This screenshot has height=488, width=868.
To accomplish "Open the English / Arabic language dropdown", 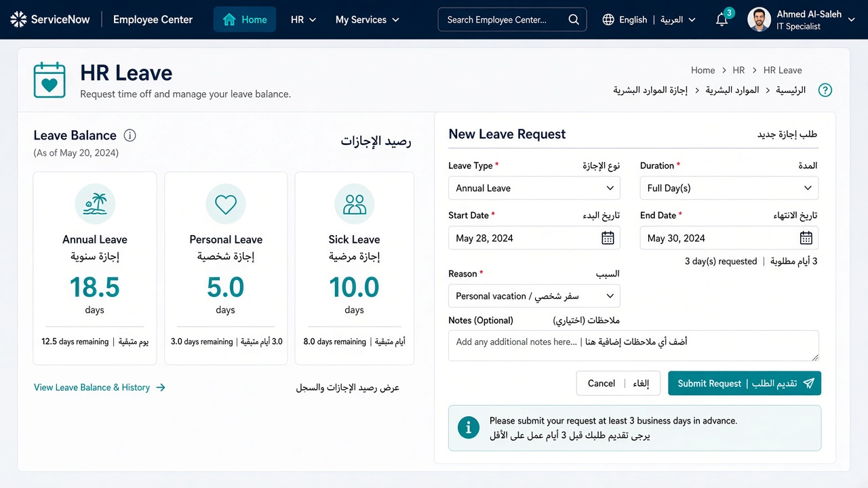I will coord(649,20).
